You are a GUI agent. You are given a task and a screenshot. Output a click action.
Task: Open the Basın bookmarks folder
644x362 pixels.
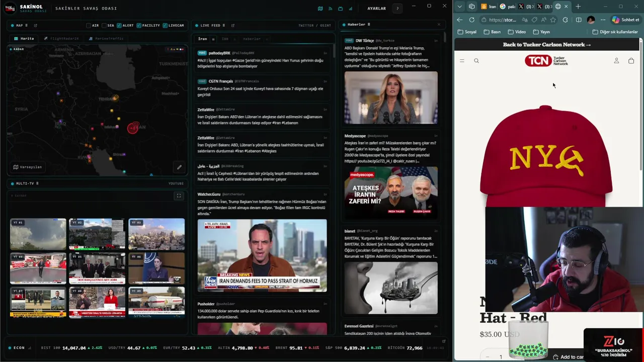click(492, 32)
